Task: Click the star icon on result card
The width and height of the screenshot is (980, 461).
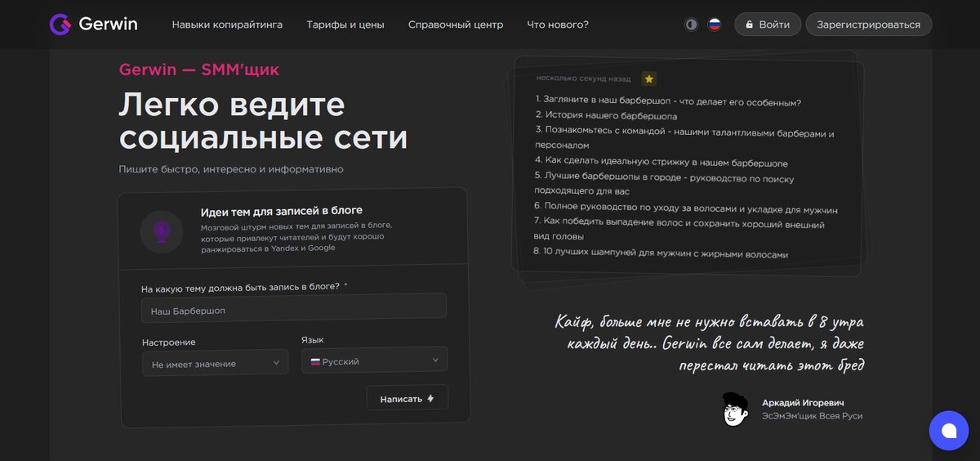Action: (649, 78)
